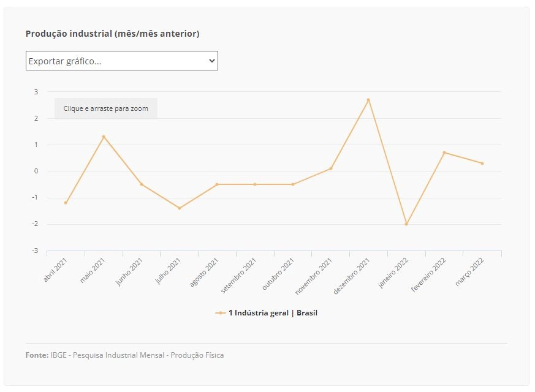Click the setembro 2021 data point
The width and height of the screenshot is (535, 392).
coord(255,184)
